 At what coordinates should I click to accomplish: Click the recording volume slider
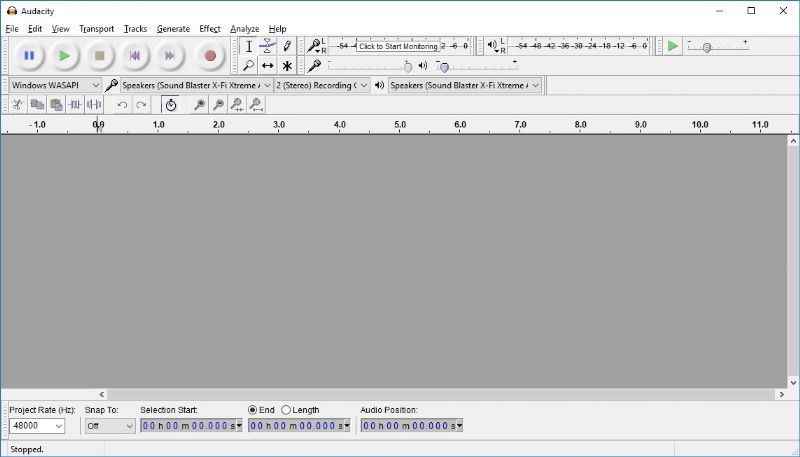coord(371,65)
